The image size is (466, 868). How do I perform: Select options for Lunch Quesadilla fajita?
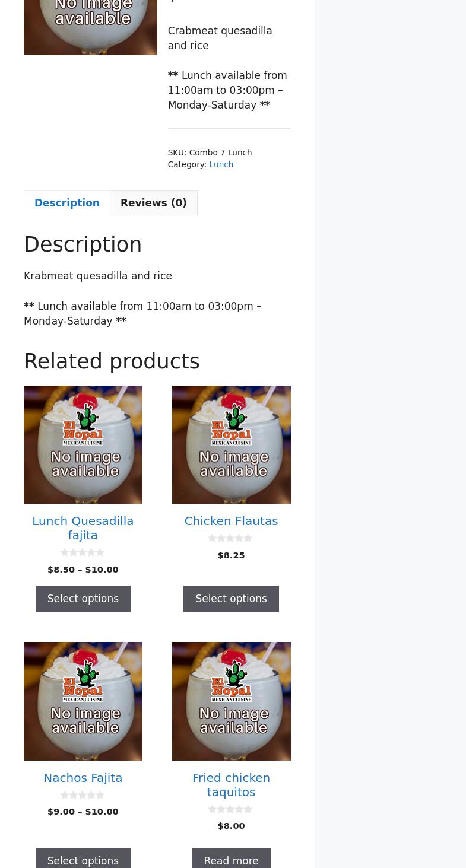[83, 599]
